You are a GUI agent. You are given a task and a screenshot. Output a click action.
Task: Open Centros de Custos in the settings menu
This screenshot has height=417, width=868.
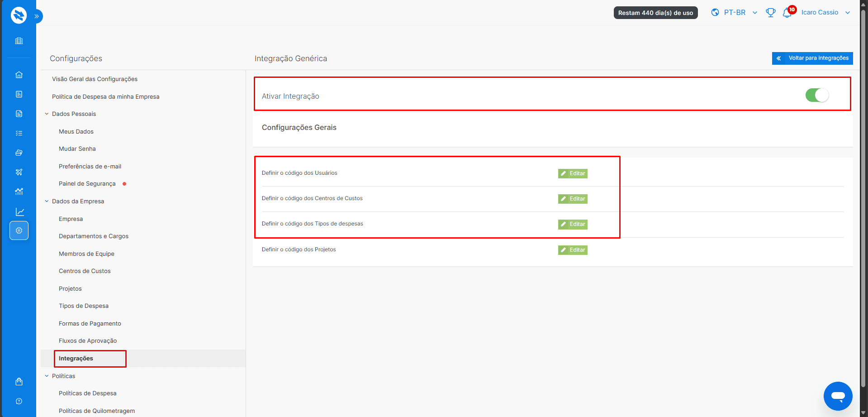(85, 271)
